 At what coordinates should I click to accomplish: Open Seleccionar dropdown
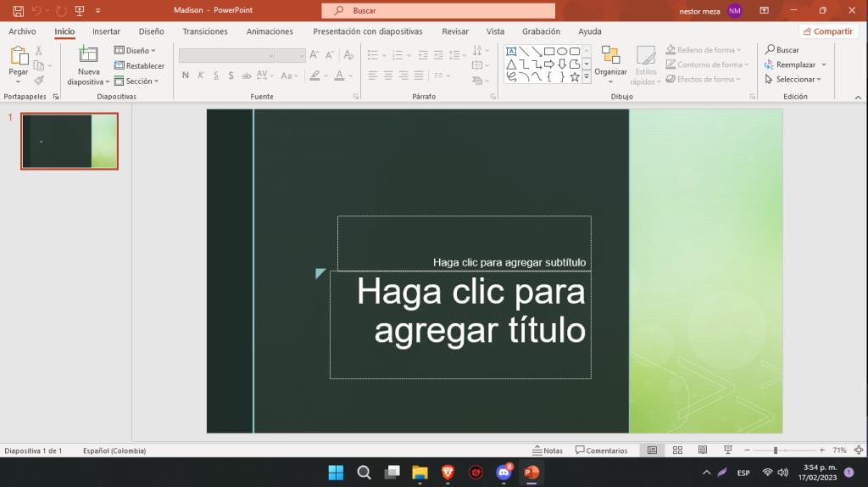coord(793,79)
